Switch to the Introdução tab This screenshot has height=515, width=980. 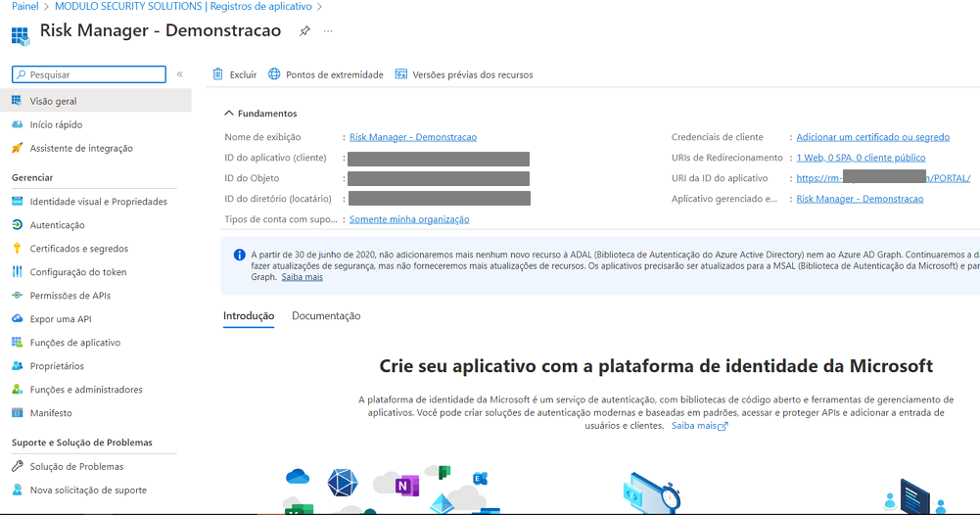point(249,315)
